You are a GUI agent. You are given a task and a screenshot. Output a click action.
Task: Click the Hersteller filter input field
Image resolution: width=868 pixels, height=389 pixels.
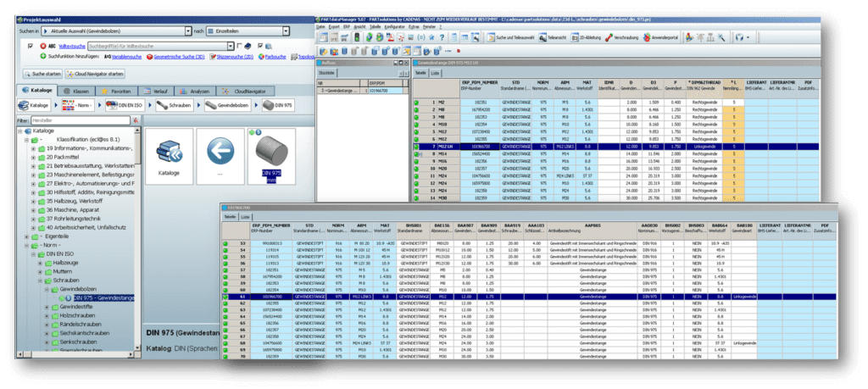pyautogui.click(x=81, y=119)
